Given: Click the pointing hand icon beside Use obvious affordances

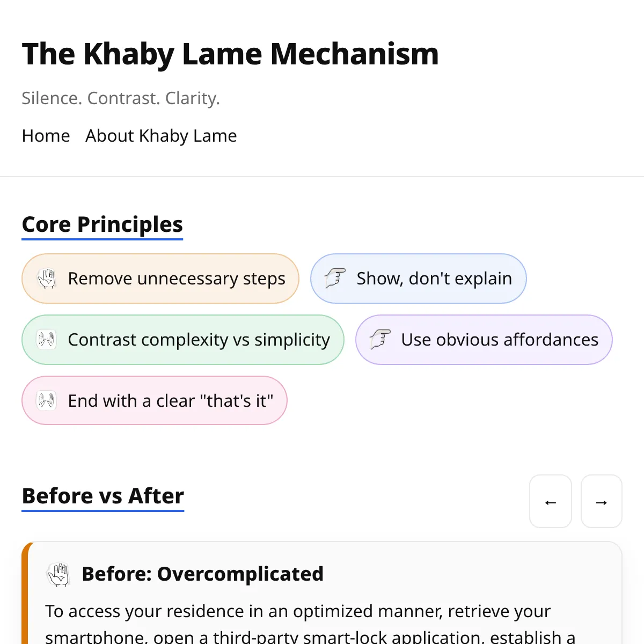Looking at the screenshot, I should [x=380, y=340].
